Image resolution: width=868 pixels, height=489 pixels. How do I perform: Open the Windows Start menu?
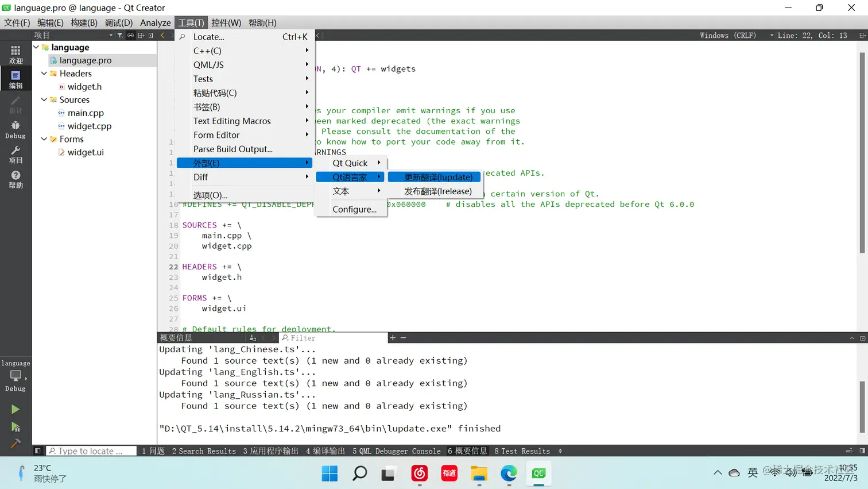[330, 473]
